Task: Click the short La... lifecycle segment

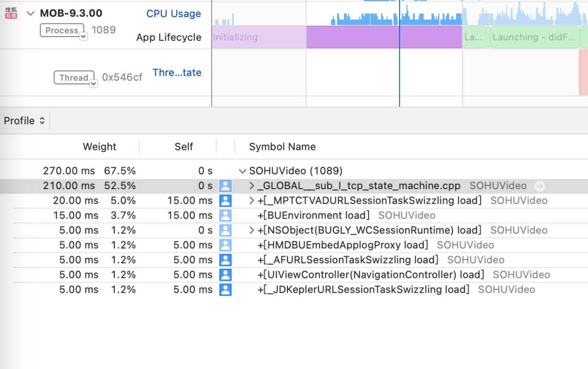Action: (x=474, y=37)
